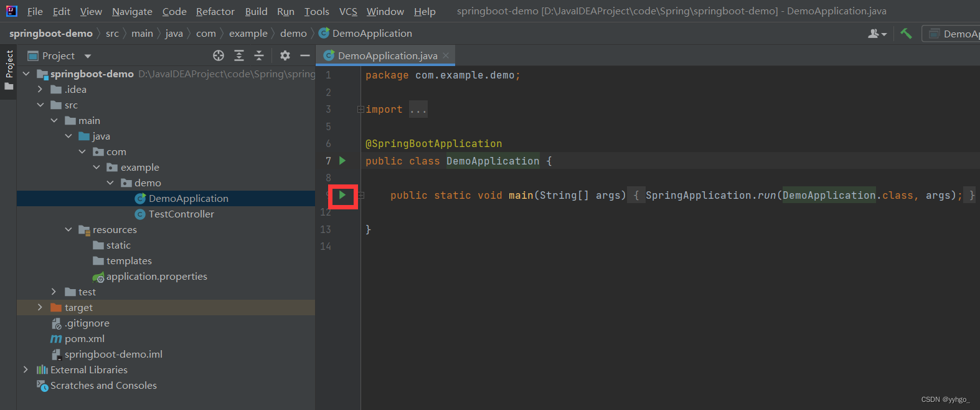Screen dimensions: 980x410
Task: Click com breadcrumb in navigation bar
Action: click(206, 34)
